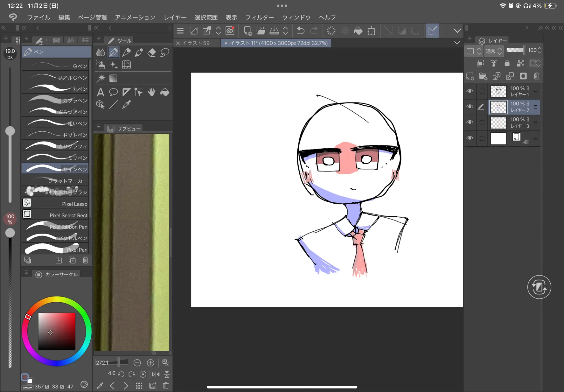Toggle lock on the selected layer
Screen dimensions: 564x392
point(507,63)
